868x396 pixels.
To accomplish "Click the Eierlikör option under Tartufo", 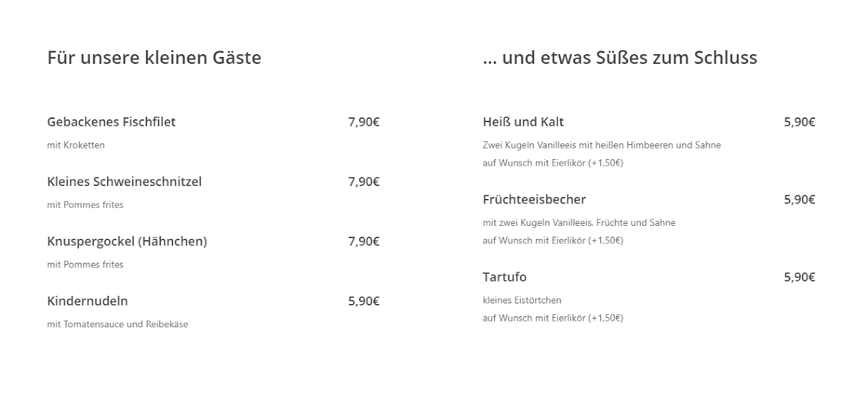I will click(x=553, y=318).
